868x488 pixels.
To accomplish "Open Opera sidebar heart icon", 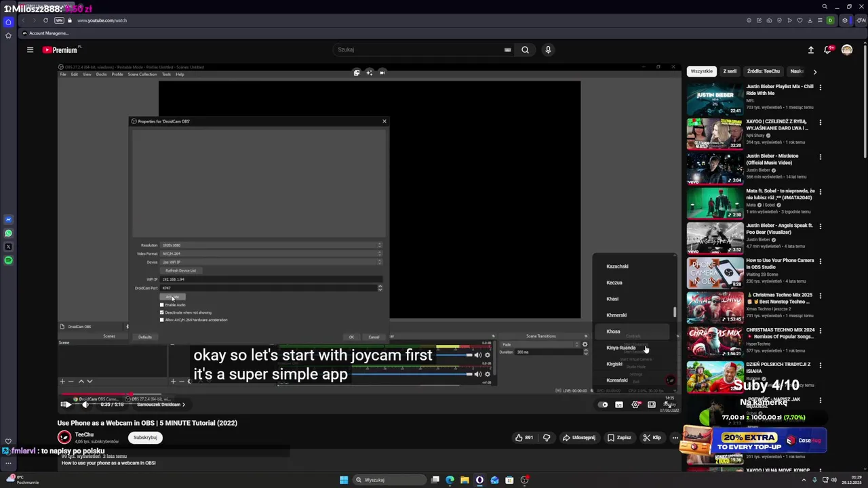I will click(x=8, y=441).
